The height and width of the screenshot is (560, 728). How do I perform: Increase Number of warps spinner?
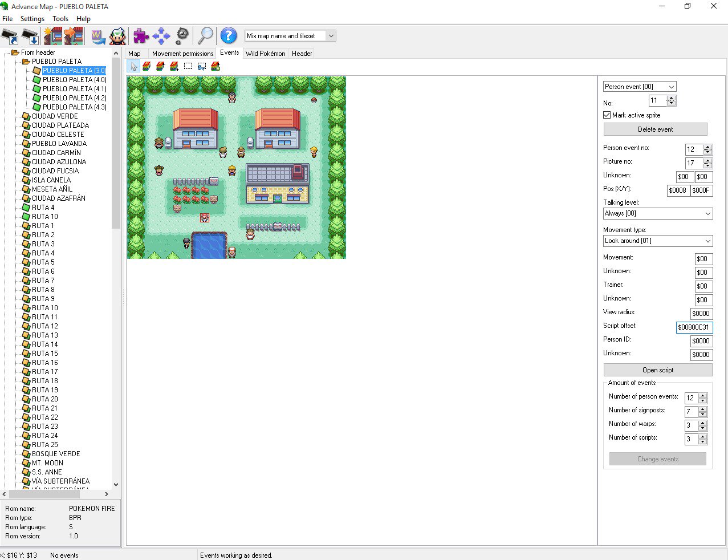702,423
